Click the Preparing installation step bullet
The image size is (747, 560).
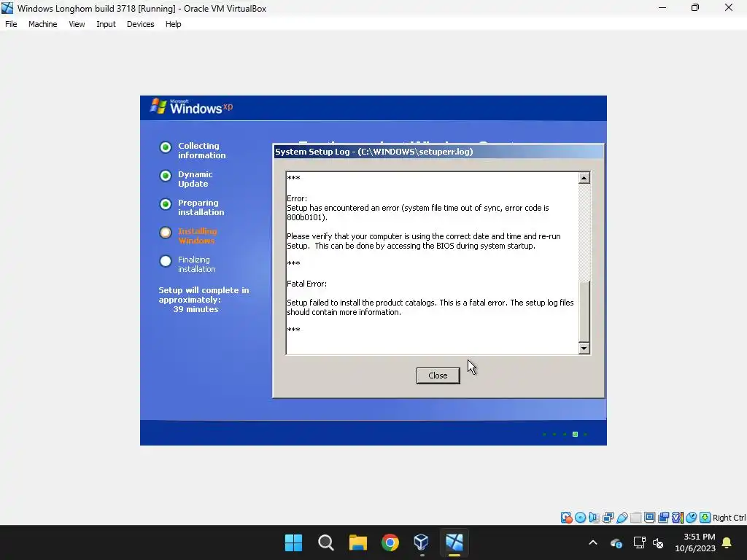click(x=166, y=204)
